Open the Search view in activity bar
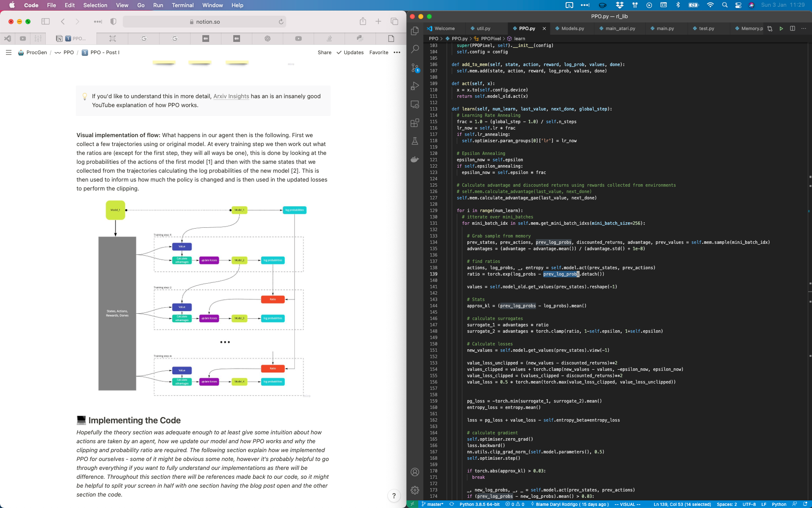The width and height of the screenshot is (812, 508). tap(415, 49)
